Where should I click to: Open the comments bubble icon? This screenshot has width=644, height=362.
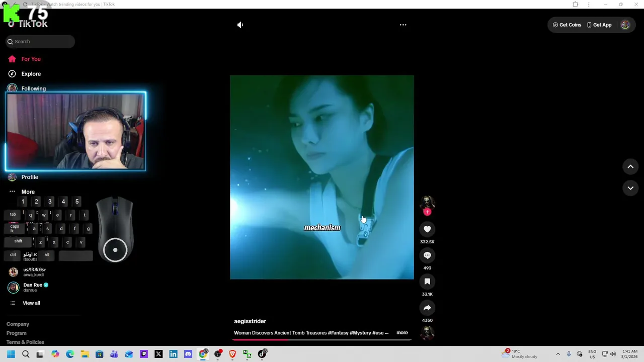[x=427, y=255]
